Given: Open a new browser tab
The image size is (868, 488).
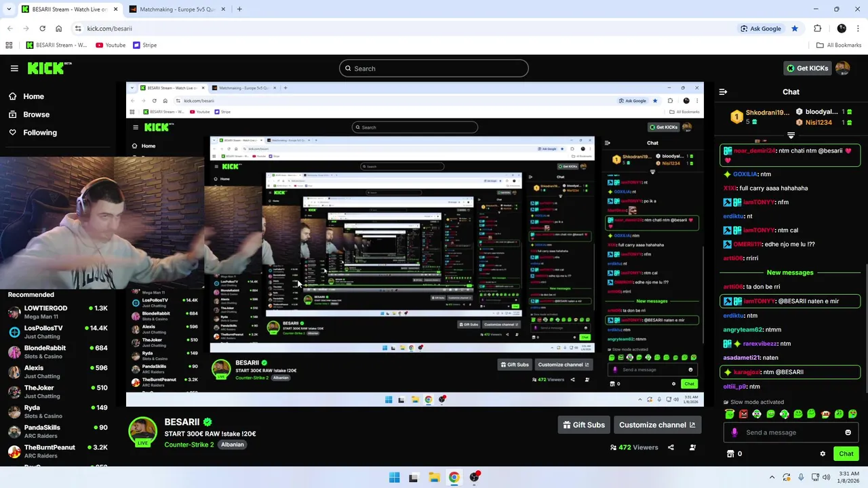Looking at the screenshot, I should point(239,9).
